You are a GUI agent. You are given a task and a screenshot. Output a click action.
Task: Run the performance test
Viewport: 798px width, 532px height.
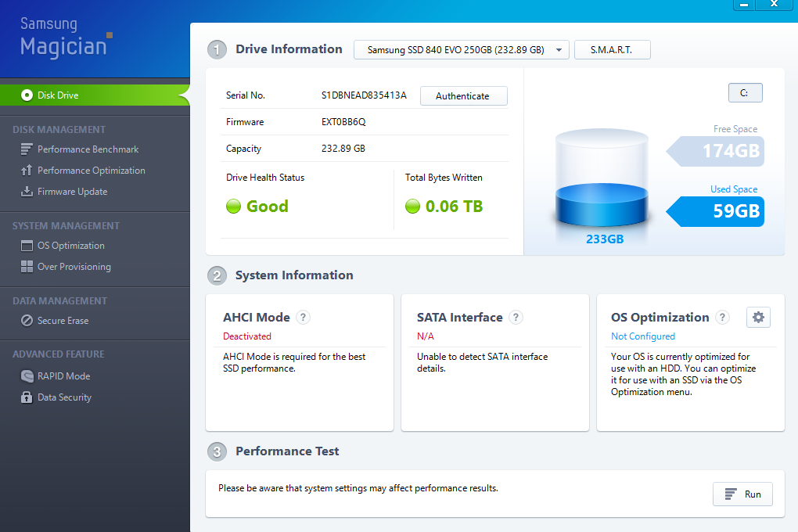point(742,494)
